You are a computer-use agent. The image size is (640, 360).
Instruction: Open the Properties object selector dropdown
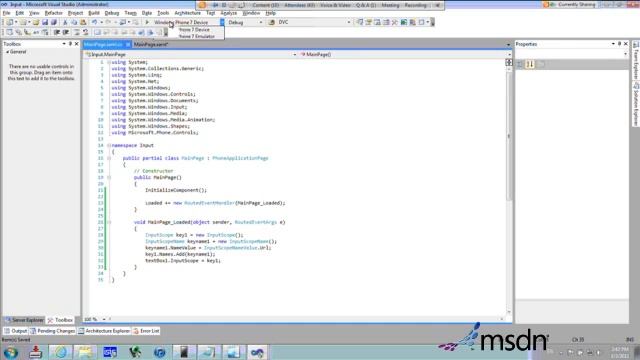(625, 54)
